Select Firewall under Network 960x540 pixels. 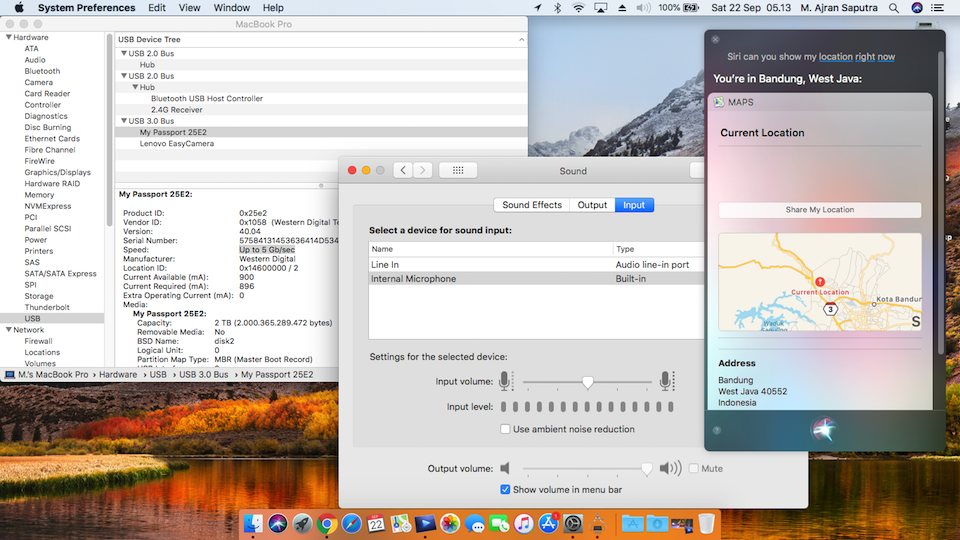tap(38, 341)
